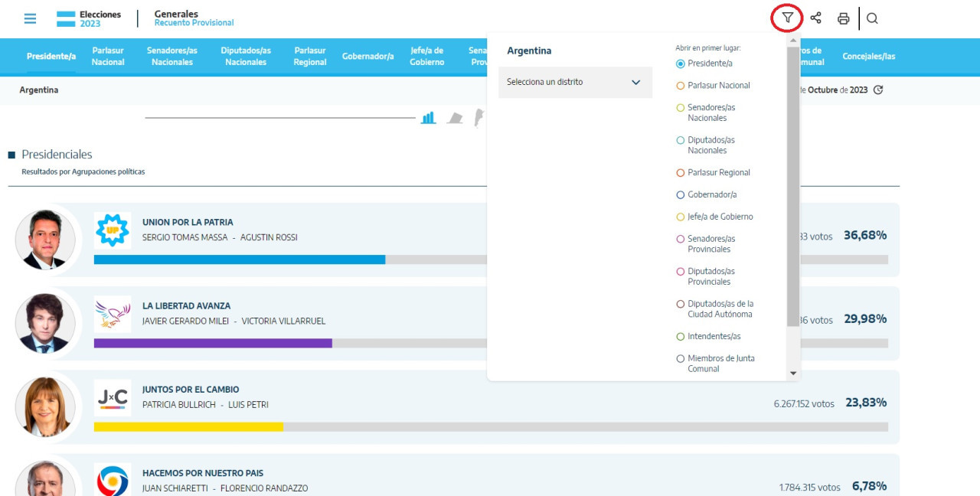
Task: Click the print icon
Action: coord(843,18)
